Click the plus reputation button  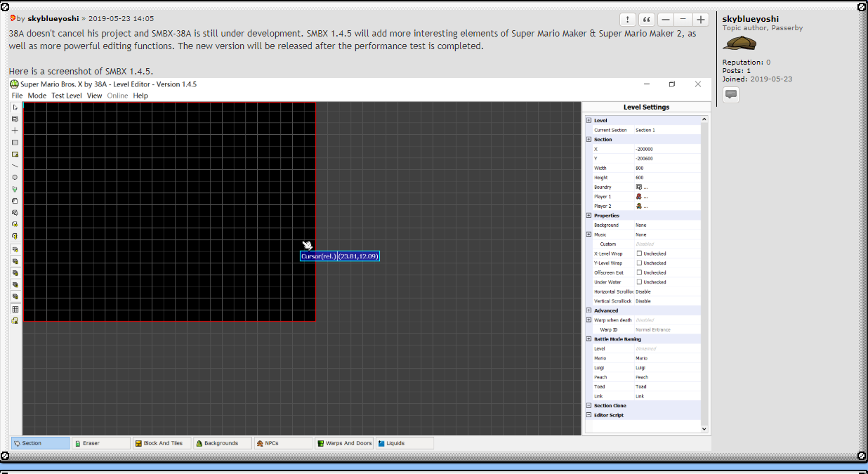tap(700, 20)
